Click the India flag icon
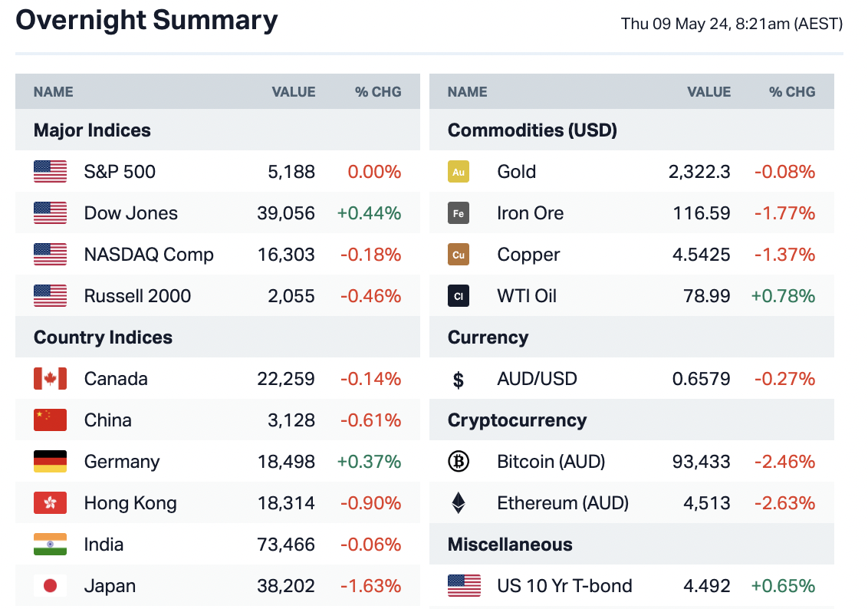The width and height of the screenshot is (868, 609). (x=51, y=545)
